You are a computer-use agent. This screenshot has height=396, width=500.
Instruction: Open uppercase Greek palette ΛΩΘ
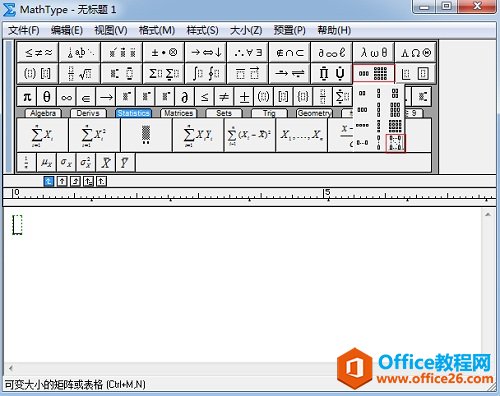click(415, 52)
